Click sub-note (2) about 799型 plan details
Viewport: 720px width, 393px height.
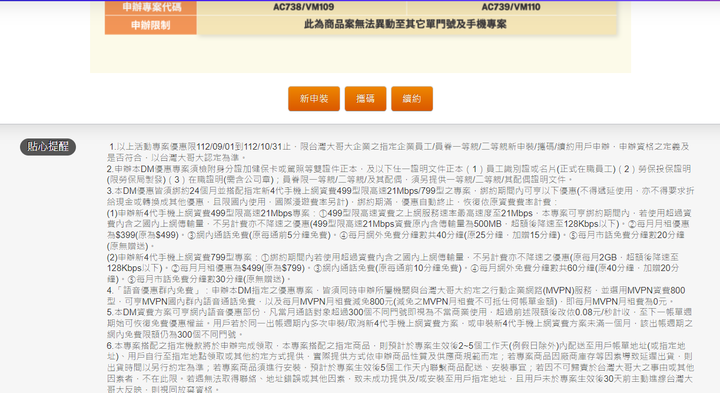click(x=394, y=268)
